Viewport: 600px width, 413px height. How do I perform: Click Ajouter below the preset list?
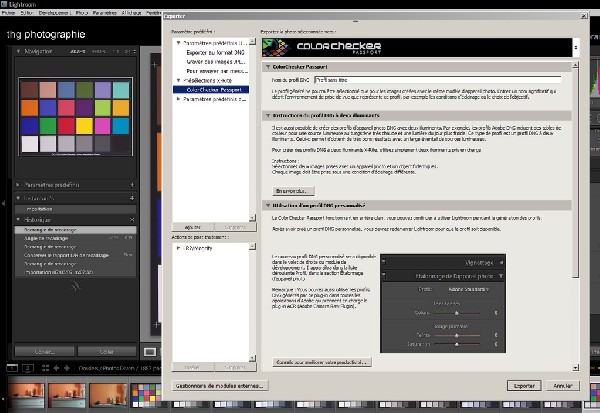(x=193, y=227)
